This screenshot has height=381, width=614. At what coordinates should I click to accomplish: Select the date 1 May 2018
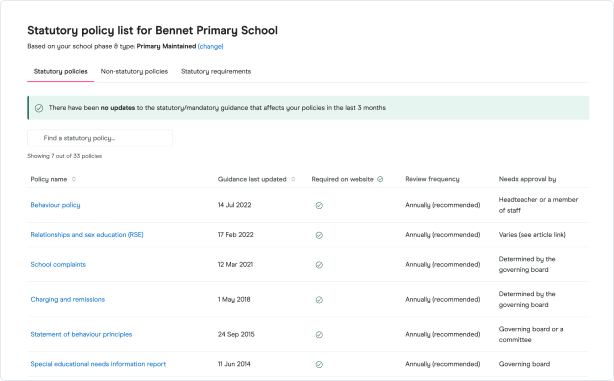(x=234, y=300)
